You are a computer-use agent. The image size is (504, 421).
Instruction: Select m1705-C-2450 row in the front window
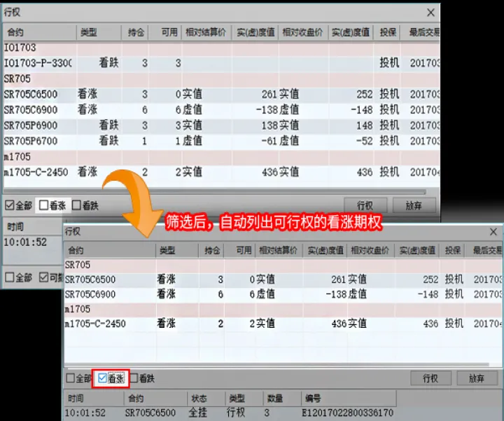coord(283,324)
